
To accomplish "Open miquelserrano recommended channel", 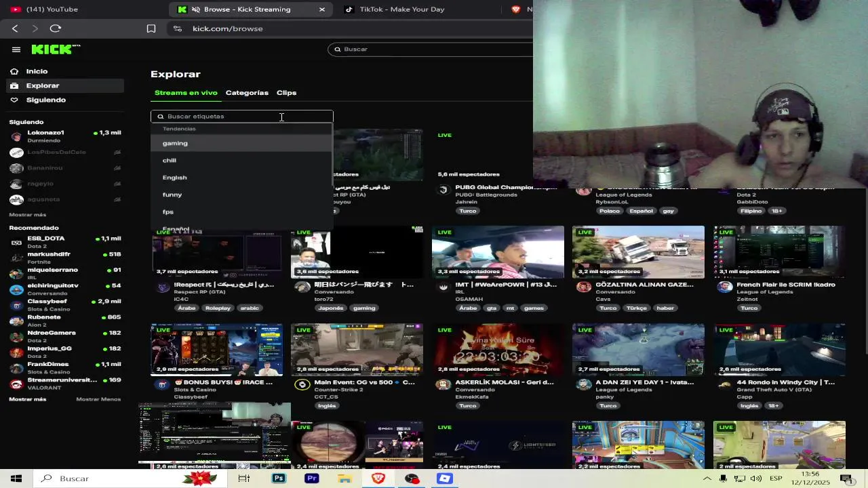I will (x=64, y=273).
